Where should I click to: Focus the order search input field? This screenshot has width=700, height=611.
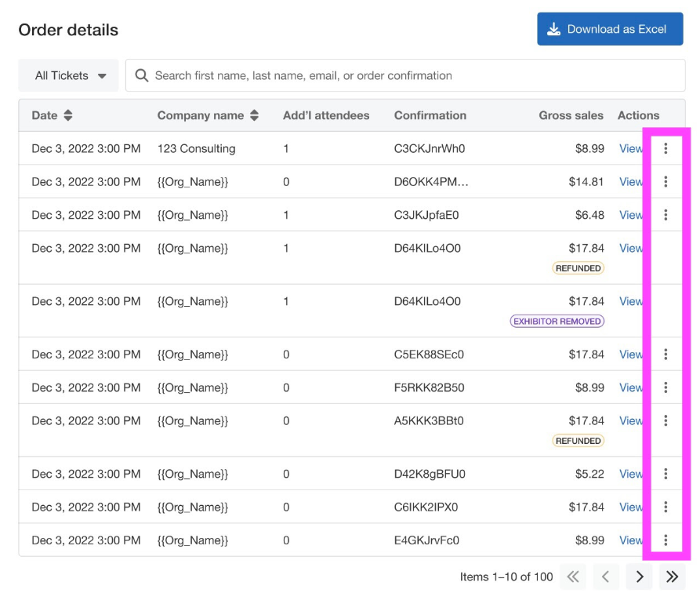(x=405, y=75)
